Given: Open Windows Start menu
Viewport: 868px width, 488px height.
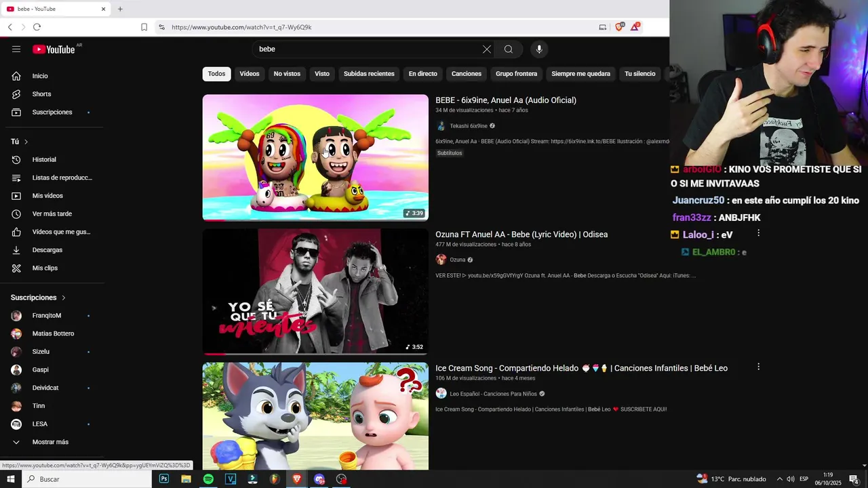Looking at the screenshot, I should pyautogui.click(x=11, y=479).
